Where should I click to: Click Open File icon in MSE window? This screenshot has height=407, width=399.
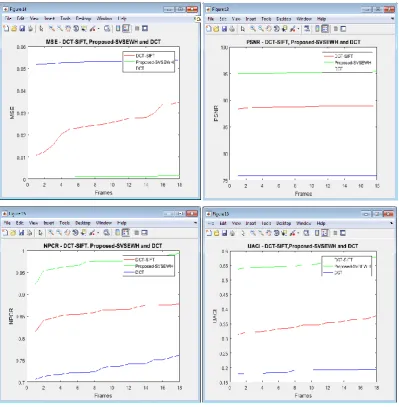(14, 28)
